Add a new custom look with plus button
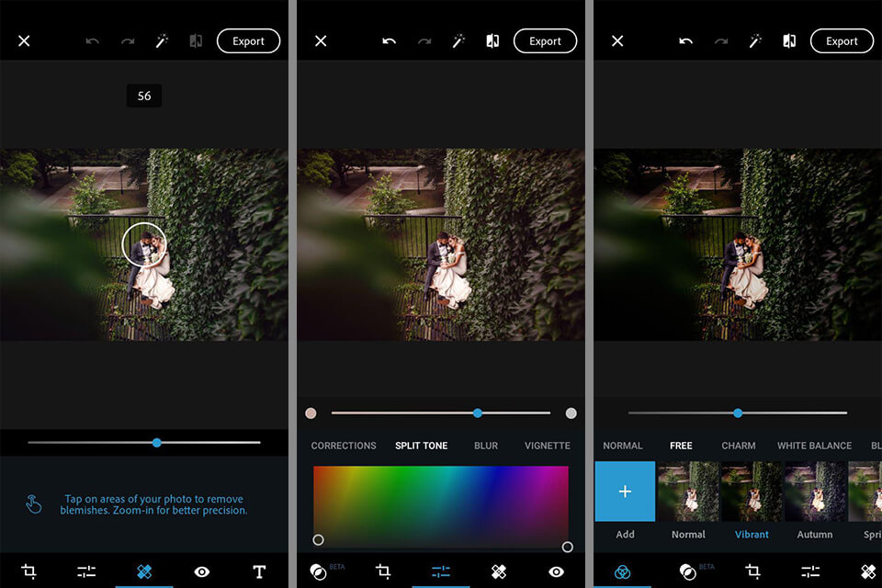Viewport: 882px width, 588px height. [x=625, y=492]
